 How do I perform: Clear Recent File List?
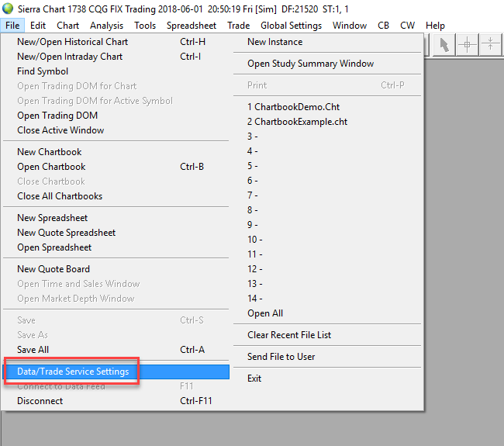289,335
